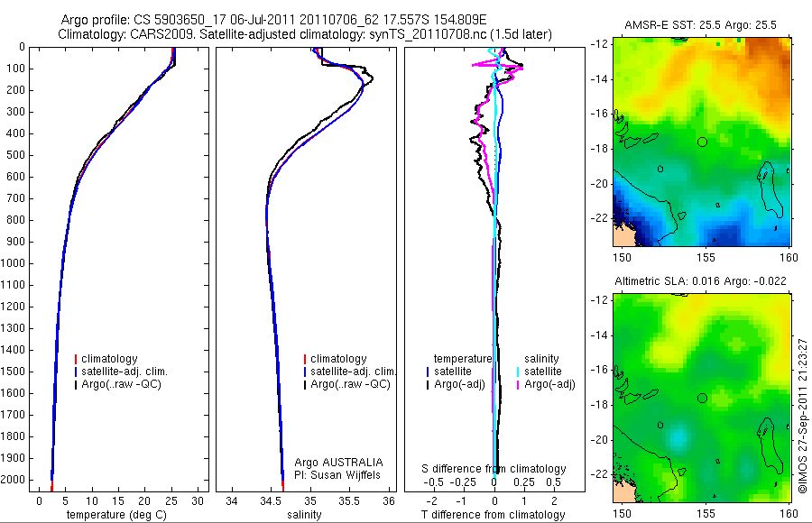The width and height of the screenshot is (812, 523).
Task: Click the blue satellite-adj. clim. swatch in salinity legend
Action: point(305,372)
